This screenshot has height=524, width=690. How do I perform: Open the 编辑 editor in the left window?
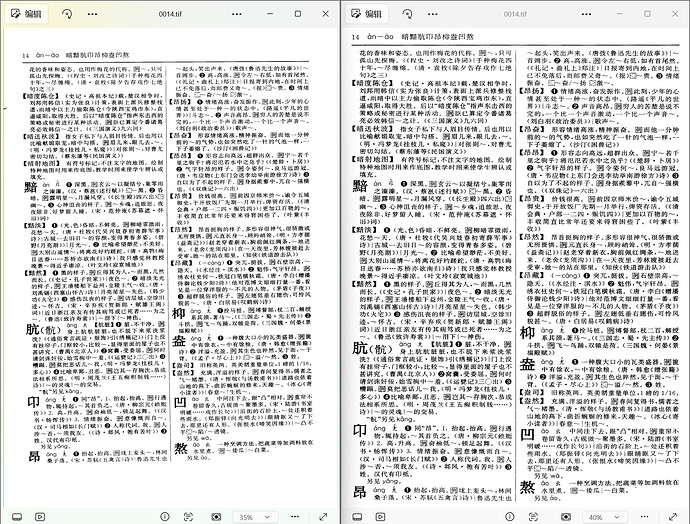click(x=26, y=14)
